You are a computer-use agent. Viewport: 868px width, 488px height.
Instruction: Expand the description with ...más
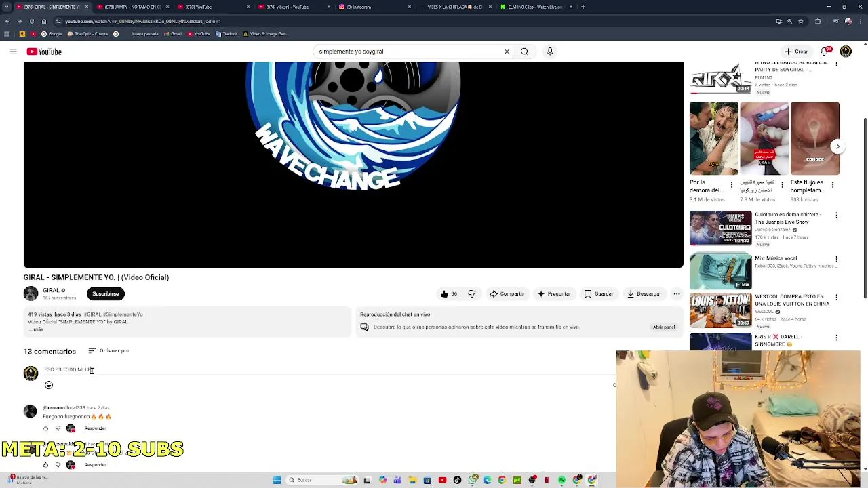[x=36, y=329]
